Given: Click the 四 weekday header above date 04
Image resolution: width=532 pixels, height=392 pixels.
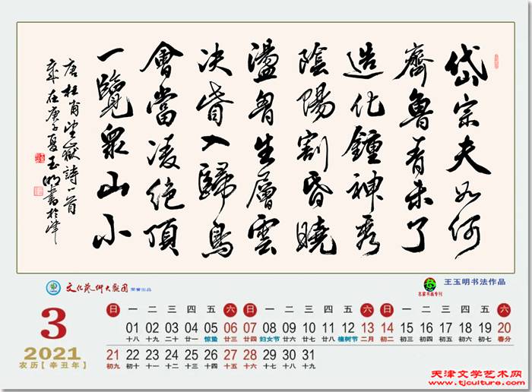Looking at the screenshot, I should pos(192,310).
